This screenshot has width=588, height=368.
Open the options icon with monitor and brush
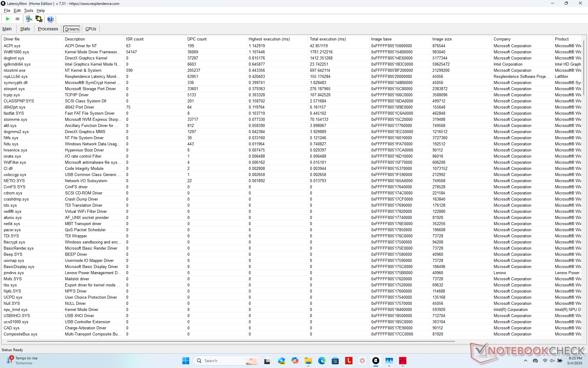coord(29,19)
